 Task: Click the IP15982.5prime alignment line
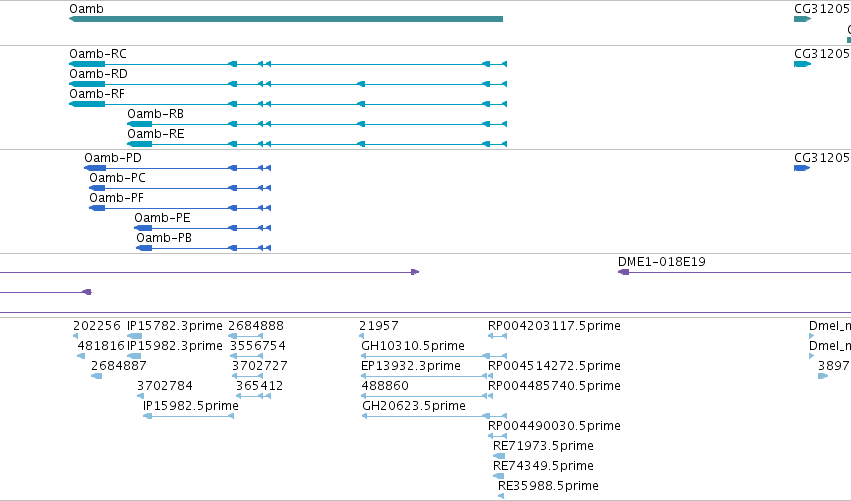[188, 416]
